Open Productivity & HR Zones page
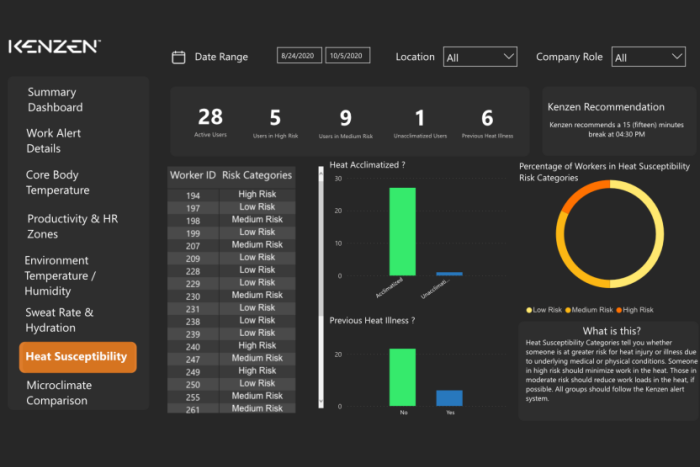 pos(72,226)
